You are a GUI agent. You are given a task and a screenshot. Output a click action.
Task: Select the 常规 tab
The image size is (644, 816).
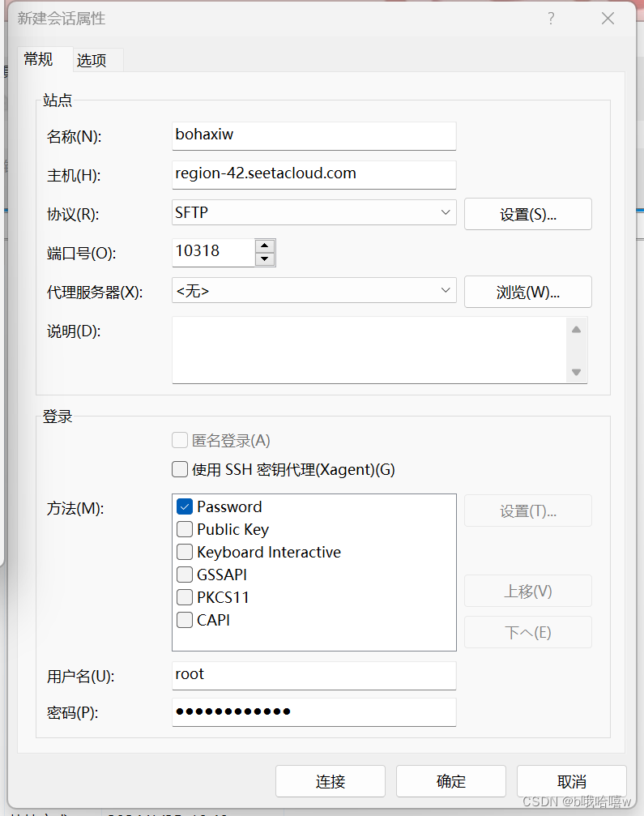(x=38, y=59)
